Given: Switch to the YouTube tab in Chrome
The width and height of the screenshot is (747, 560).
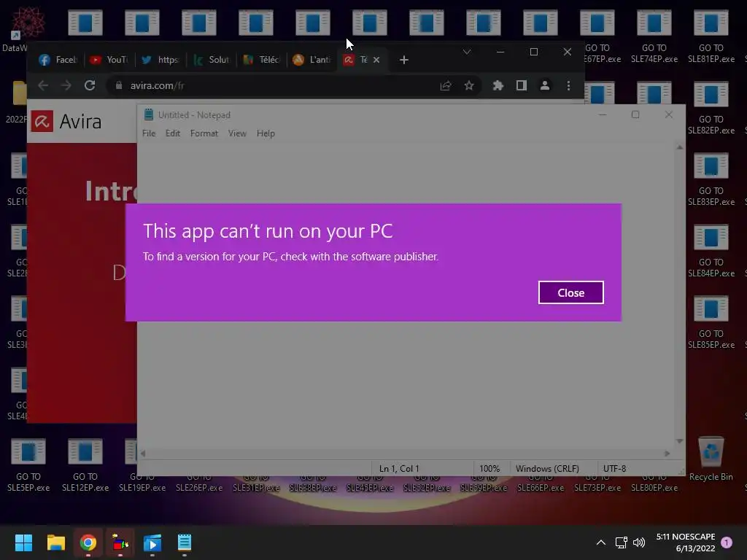Looking at the screenshot, I should click(x=109, y=60).
